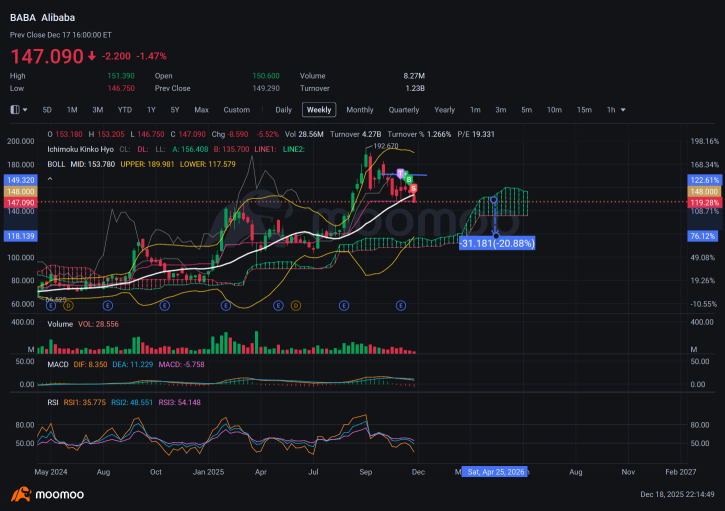Select the 1m intraday interval

coord(475,110)
